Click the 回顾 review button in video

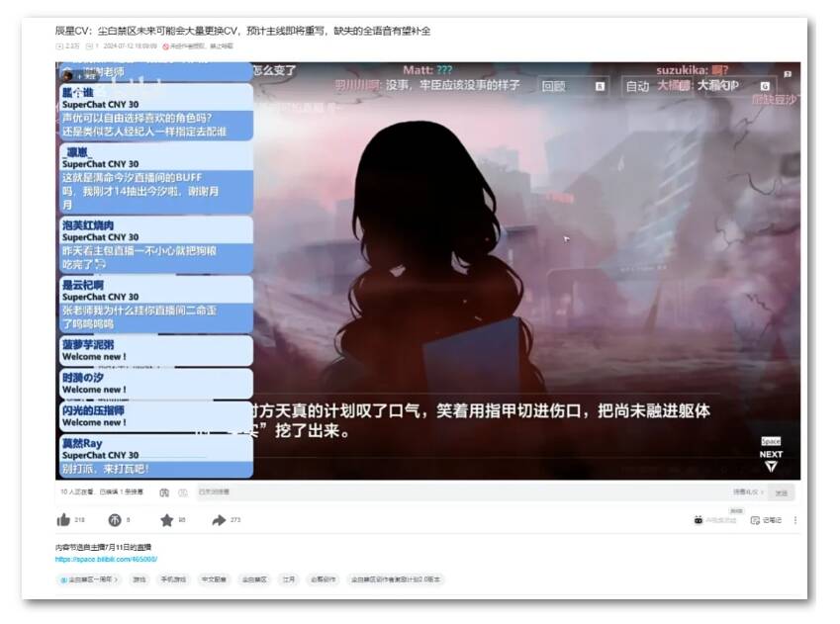pos(573,86)
